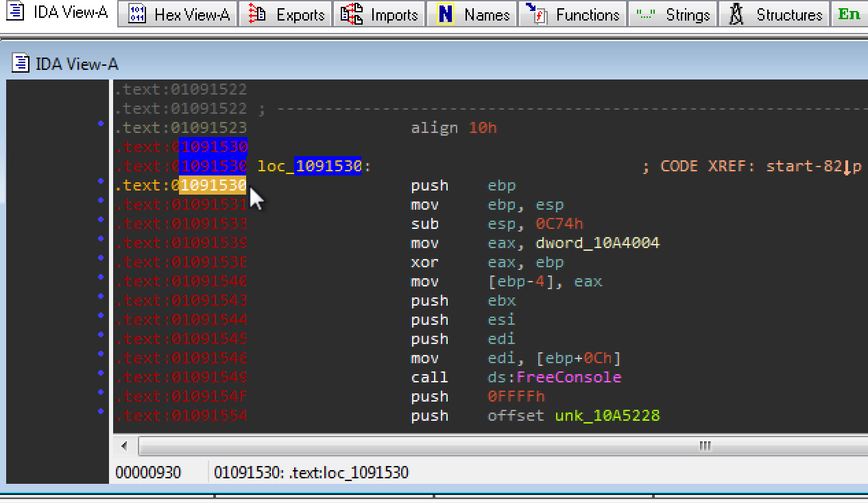Viewport: 868px width, 503px height.
Task: Click the Imports tab icon
Action: pyautogui.click(x=352, y=14)
